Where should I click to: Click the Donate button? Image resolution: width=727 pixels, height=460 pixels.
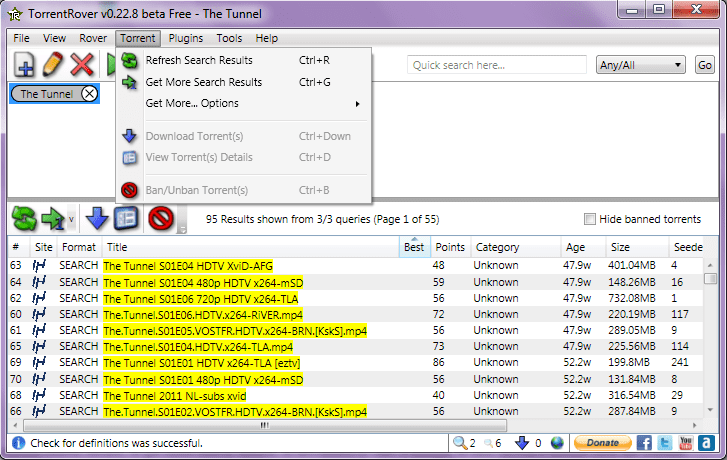coord(603,443)
